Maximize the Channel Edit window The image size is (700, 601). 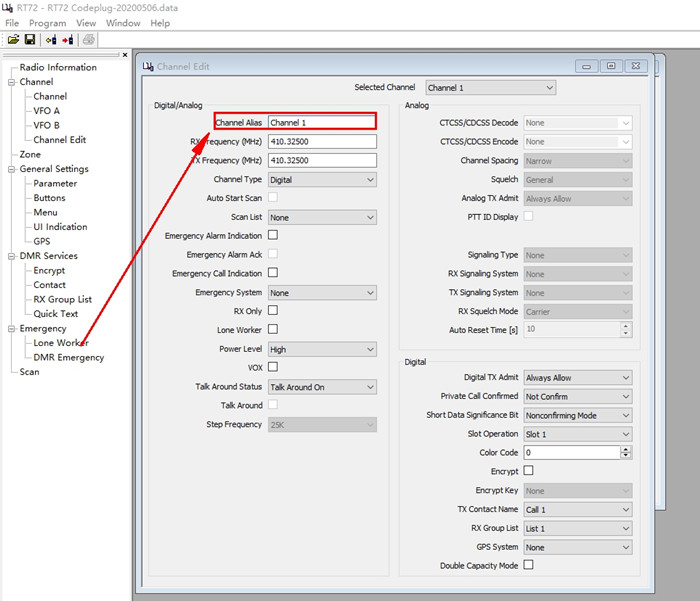(611, 67)
